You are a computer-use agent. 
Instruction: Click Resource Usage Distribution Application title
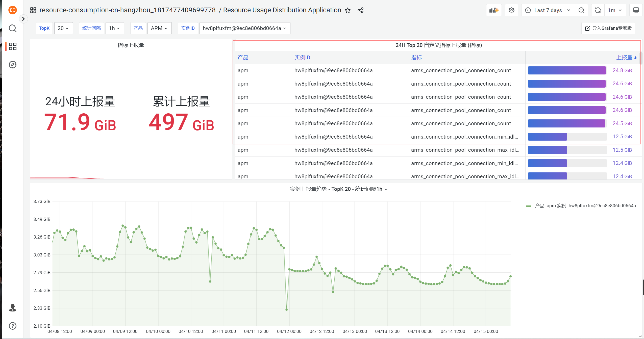282,10
